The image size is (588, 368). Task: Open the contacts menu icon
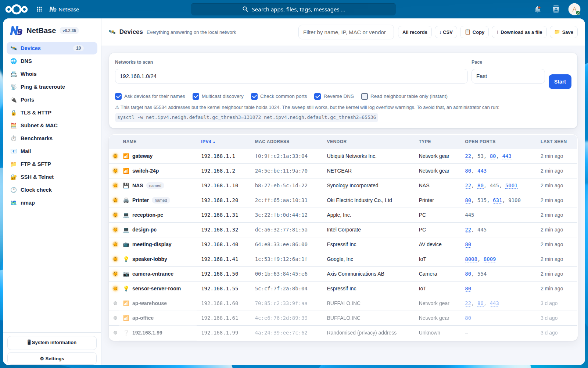556,9
